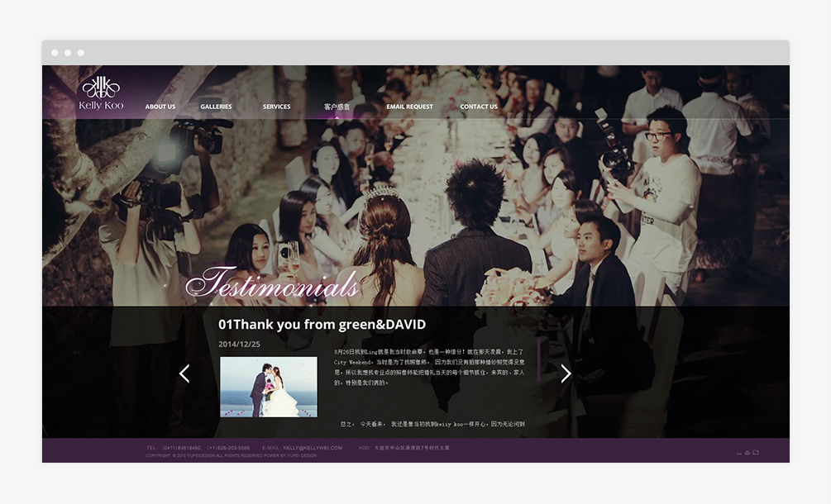Click the first browser window dot

[x=55, y=53]
